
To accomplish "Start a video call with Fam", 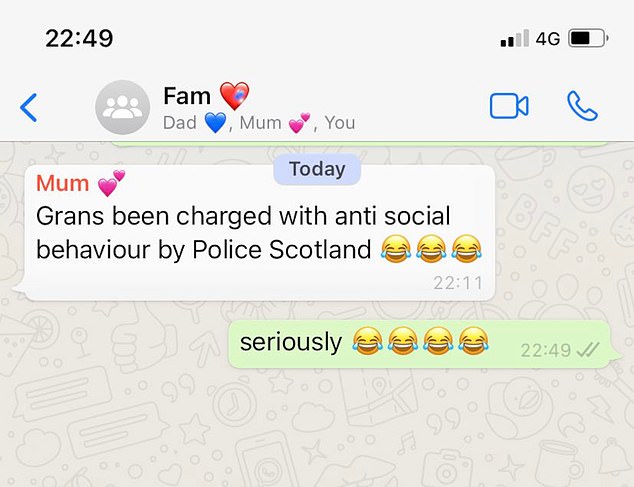I will tap(509, 106).
